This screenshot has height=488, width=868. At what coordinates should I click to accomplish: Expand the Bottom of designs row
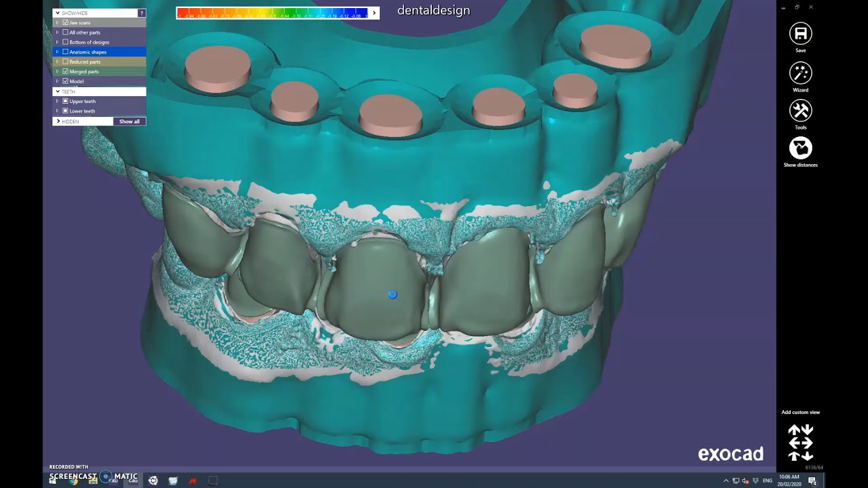[x=58, y=42]
